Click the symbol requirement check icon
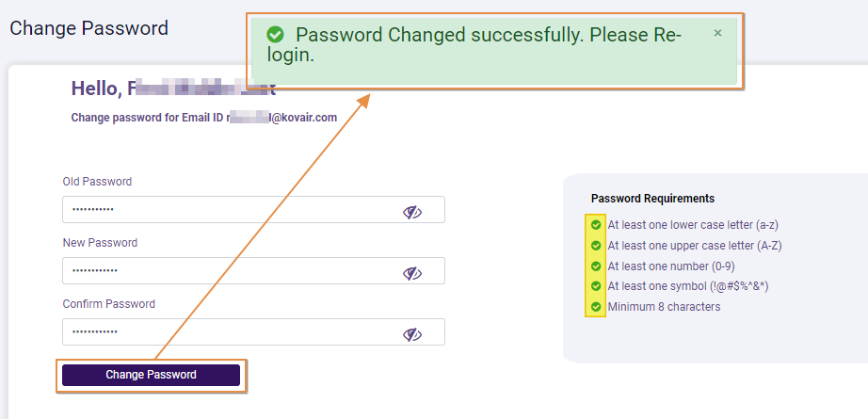 596,286
